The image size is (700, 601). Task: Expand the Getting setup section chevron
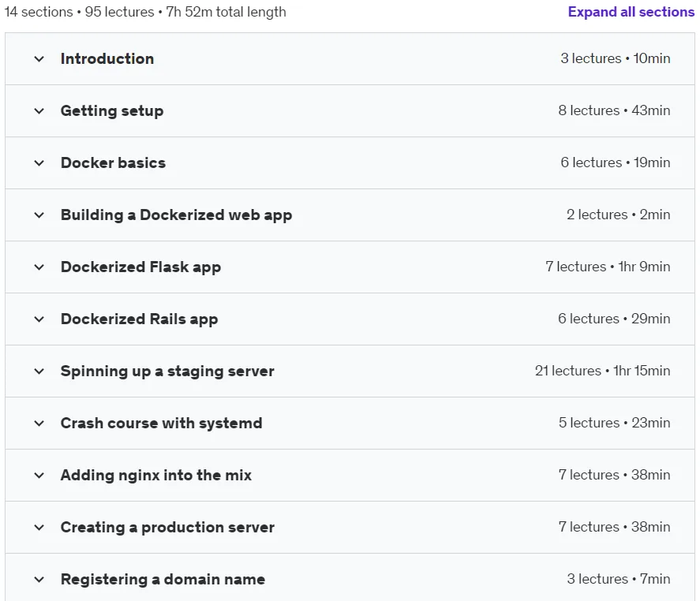point(39,111)
